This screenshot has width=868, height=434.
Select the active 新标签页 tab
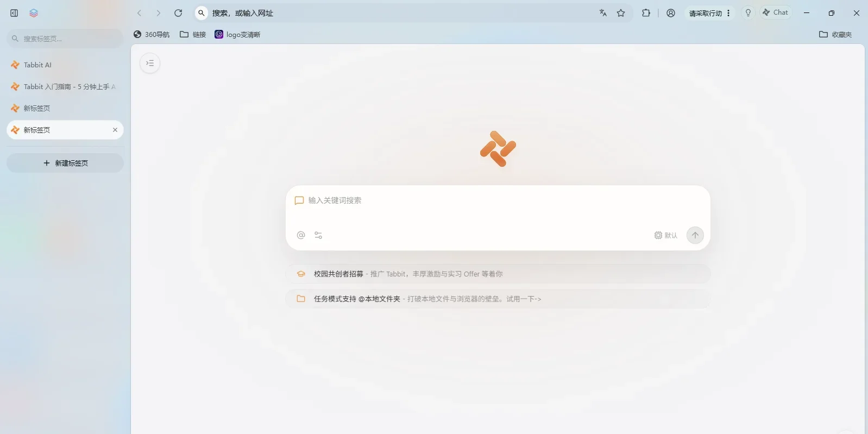click(65, 130)
